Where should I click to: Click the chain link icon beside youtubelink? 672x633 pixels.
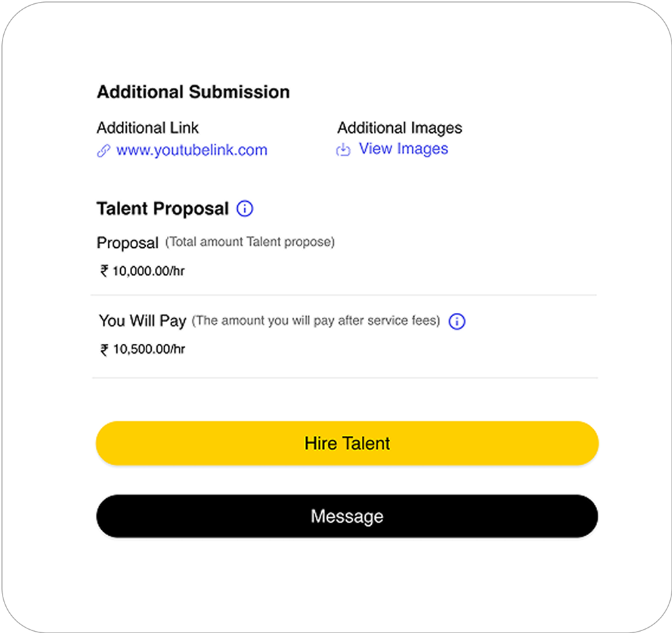tap(103, 151)
